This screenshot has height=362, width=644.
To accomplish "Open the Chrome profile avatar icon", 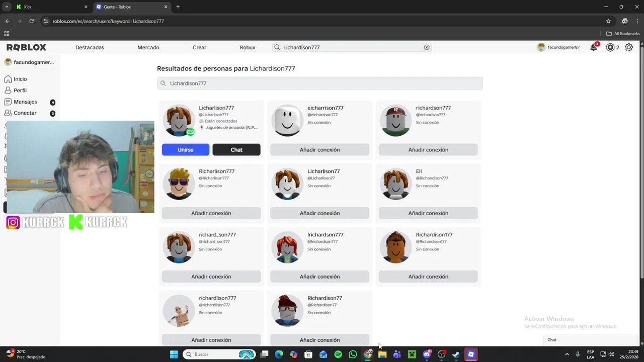I will tap(624, 21).
